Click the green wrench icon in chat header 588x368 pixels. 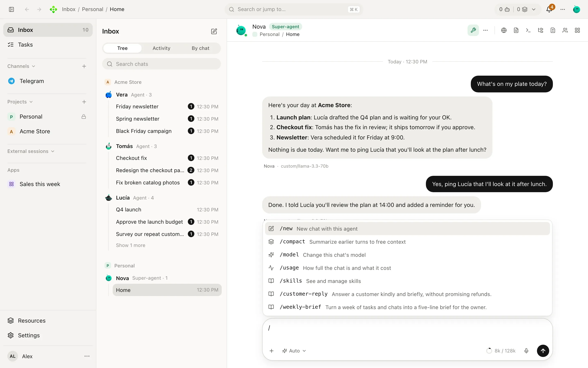tap(473, 30)
